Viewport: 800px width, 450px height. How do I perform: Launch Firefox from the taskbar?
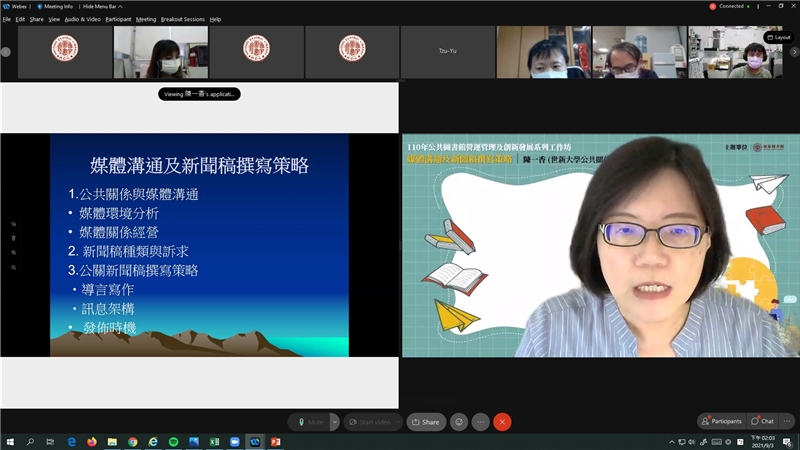click(92, 441)
